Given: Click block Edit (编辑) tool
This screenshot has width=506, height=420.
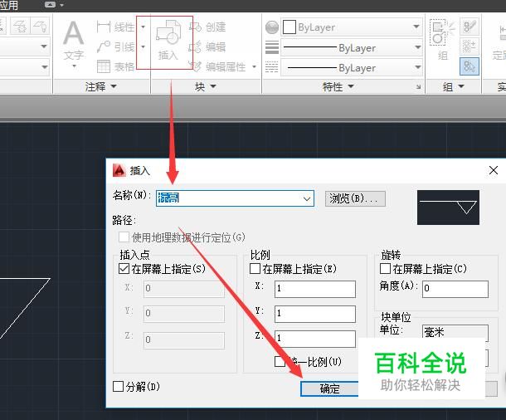Looking at the screenshot, I should pyautogui.click(x=207, y=47).
